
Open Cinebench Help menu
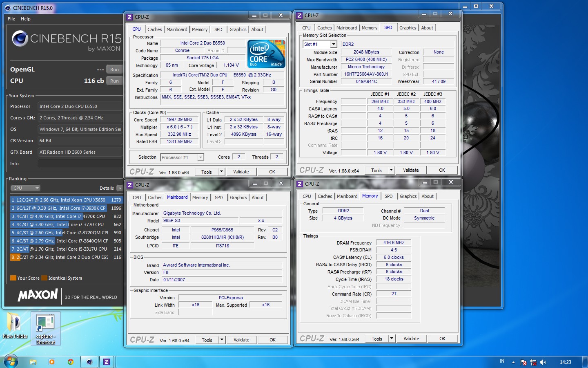click(x=26, y=19)
